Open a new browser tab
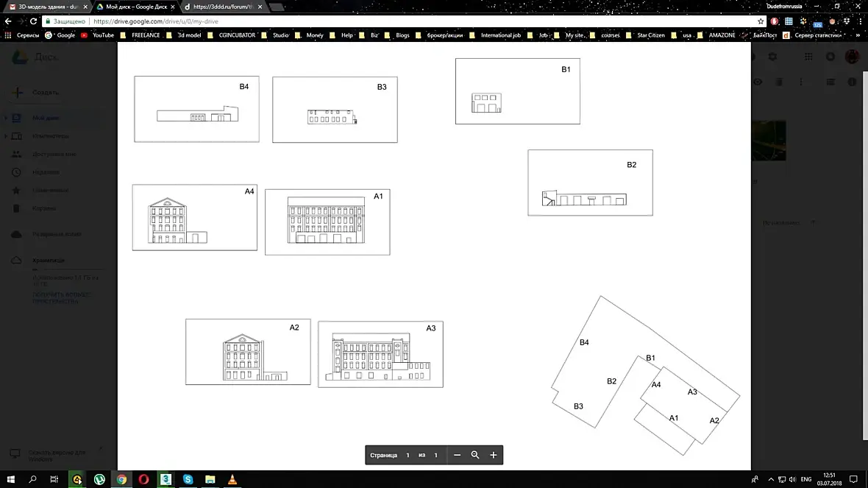Screen dimensions: 868x488 click(277, 7)
